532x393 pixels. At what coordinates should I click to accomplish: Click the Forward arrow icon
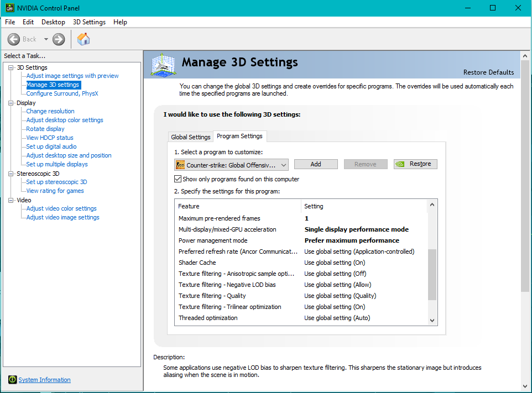[59, 39]
